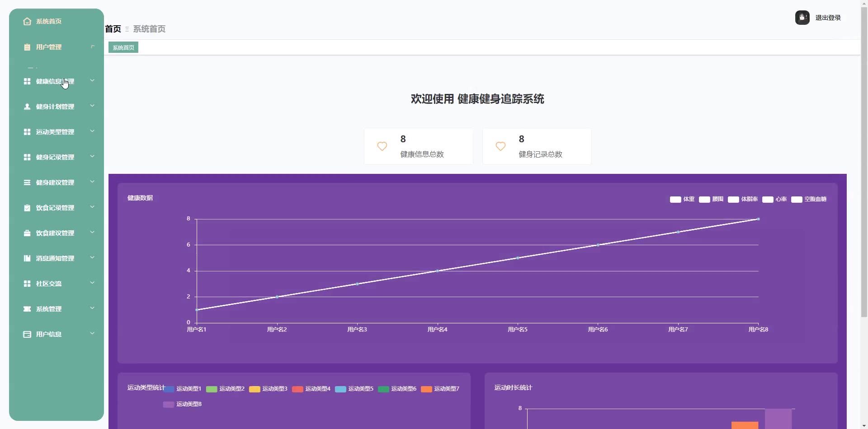This screenshot has width=868, height=429.
Task: Click the 首页 breadcrumb link
Action: [x=113, y=29]
